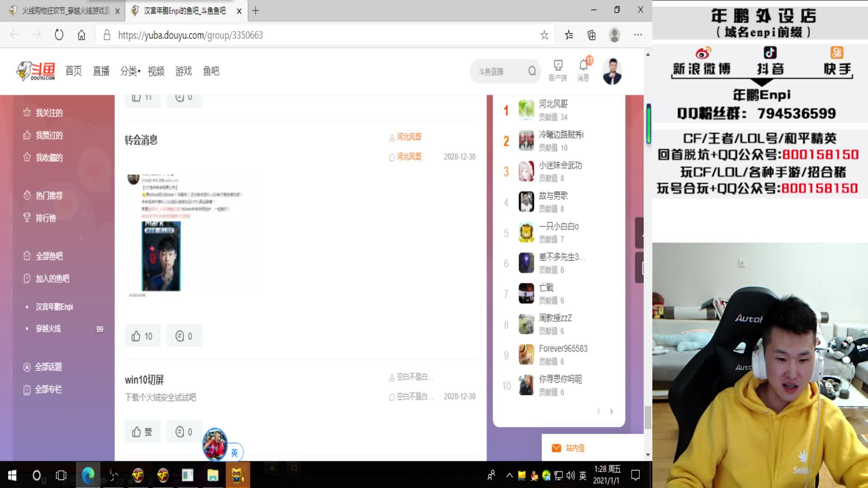Viewport: 868px width, 488px height.
Task: Select 汉宫年鹏Enpi group in sidebar
Action: tap(54, 306)
